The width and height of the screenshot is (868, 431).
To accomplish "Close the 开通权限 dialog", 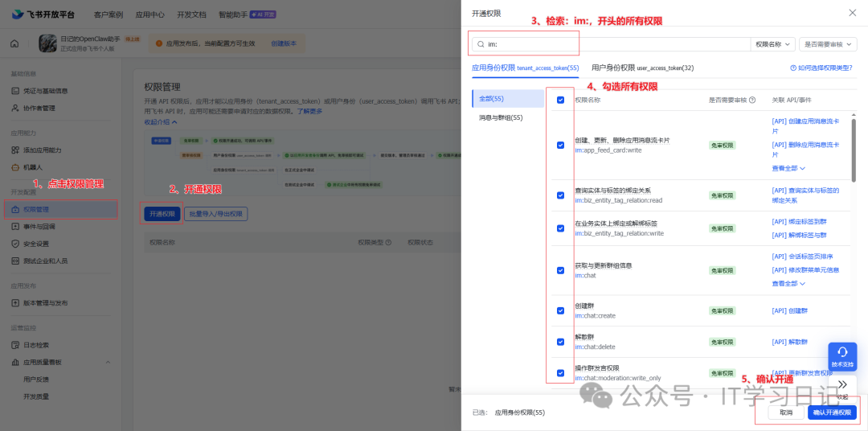I will pyautogui.click(x=853, y=12).
